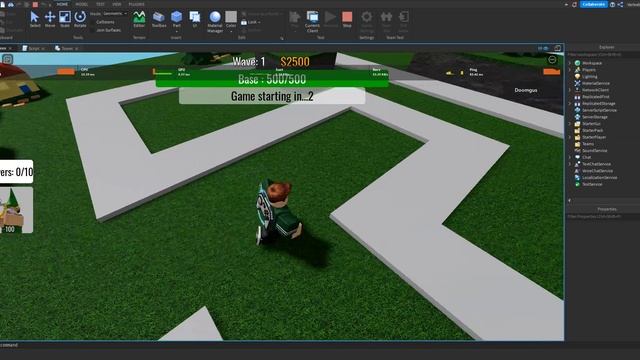
Task: Switch to the Script document tab
Action: tap(33, 48)
